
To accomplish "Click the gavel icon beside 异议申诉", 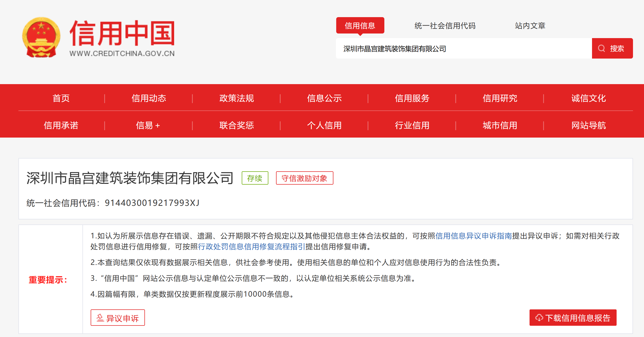I will coord(100,318).
